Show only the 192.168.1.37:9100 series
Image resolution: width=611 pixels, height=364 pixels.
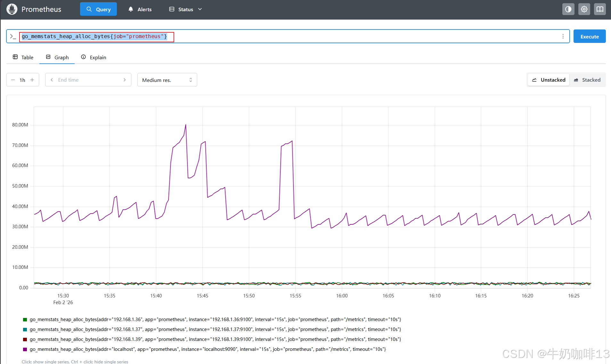215,329
